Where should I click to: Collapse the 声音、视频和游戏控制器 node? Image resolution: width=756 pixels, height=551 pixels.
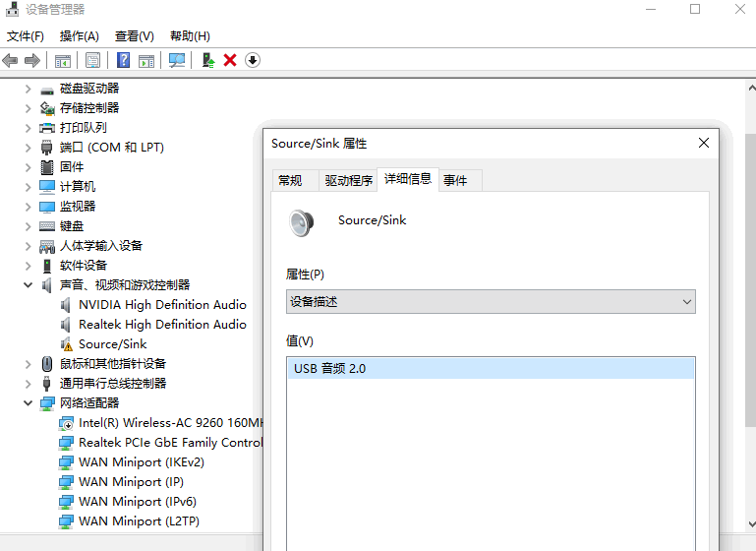(28, 285)
